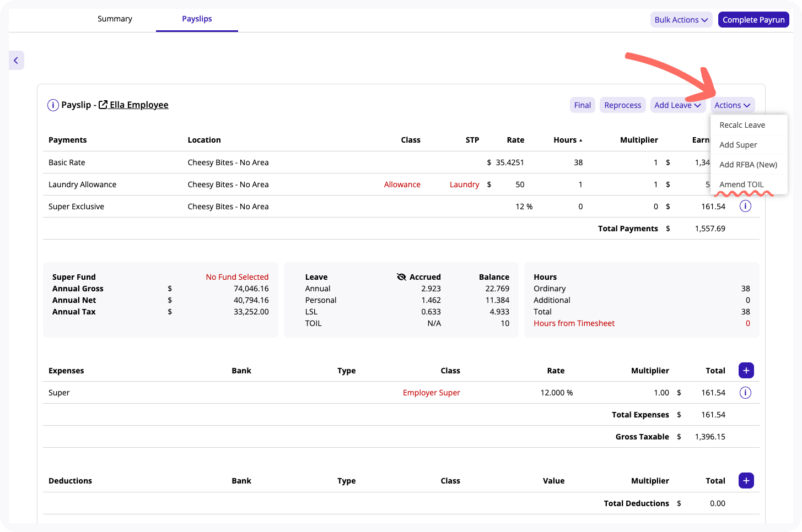Screen dimensions: 802x532
Task: Click the Annual Gross value 74,046.16
Action: pos(251,289)
